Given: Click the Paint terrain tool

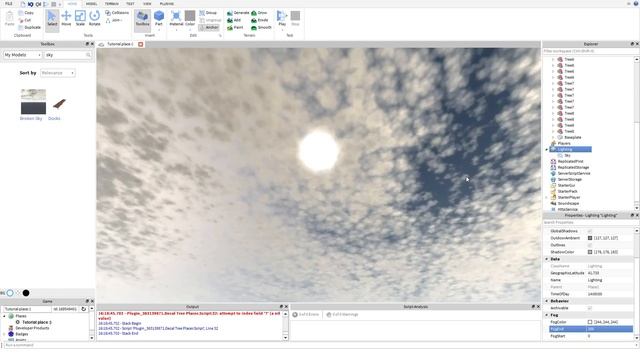Looking at the screenshot, I should point(235,27).
